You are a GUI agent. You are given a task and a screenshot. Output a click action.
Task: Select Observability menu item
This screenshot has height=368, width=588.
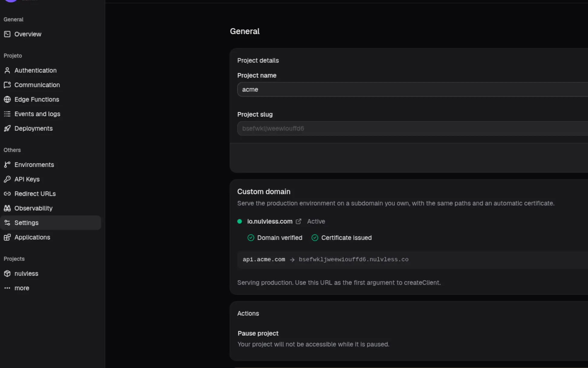[51, 208]
